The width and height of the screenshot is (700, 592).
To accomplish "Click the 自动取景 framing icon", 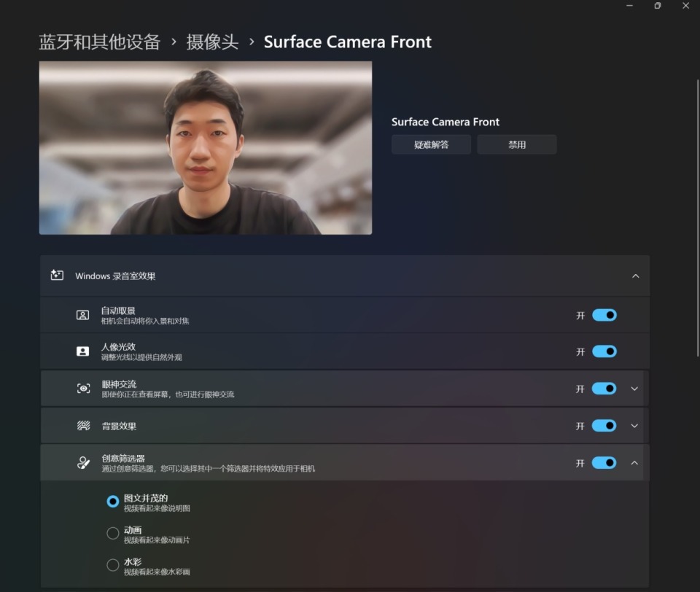I will [x=83, y=315].
